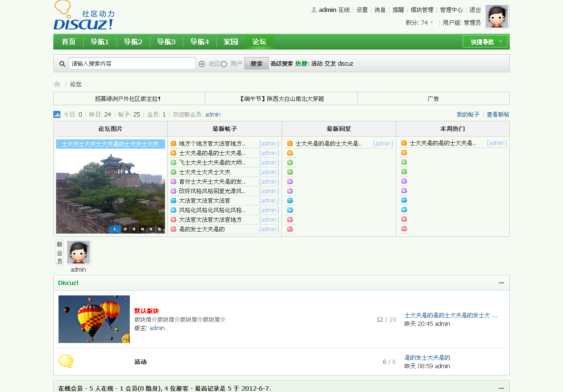Click the search magnifier icon
Screen dimensions: 563x392
62,64
